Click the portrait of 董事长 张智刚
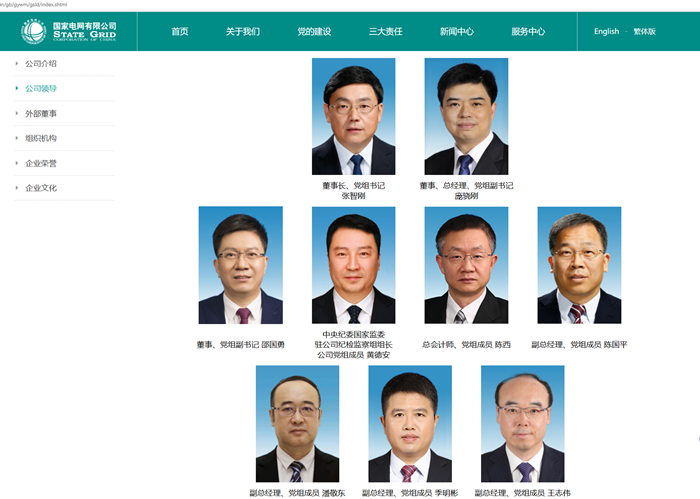Viewport: 700px width, 499px height. 354,116
